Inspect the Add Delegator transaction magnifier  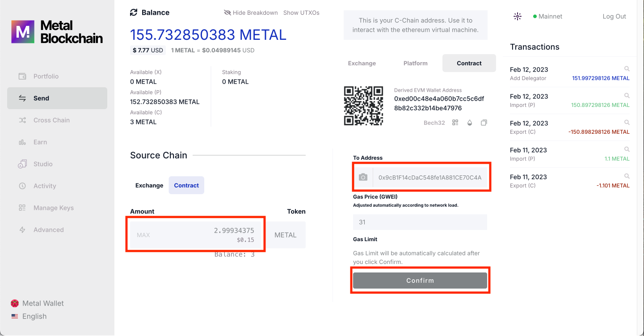(x=627, y=69)
